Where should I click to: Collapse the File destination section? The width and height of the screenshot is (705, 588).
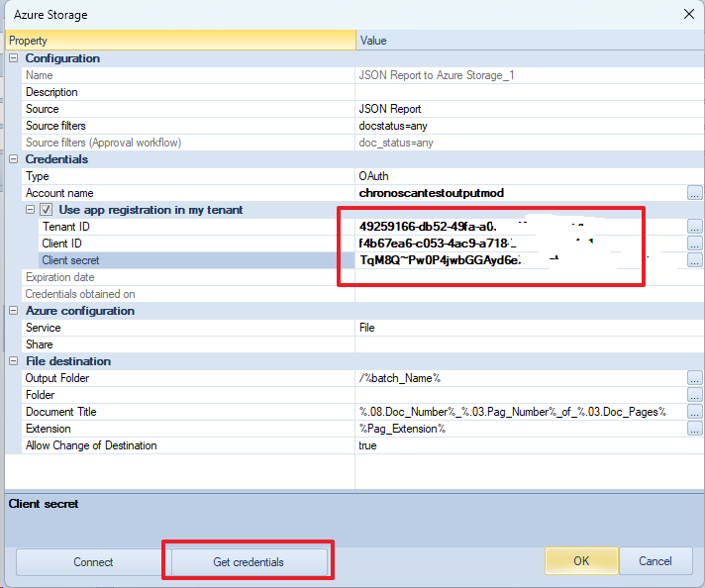[x=14, y=361]
